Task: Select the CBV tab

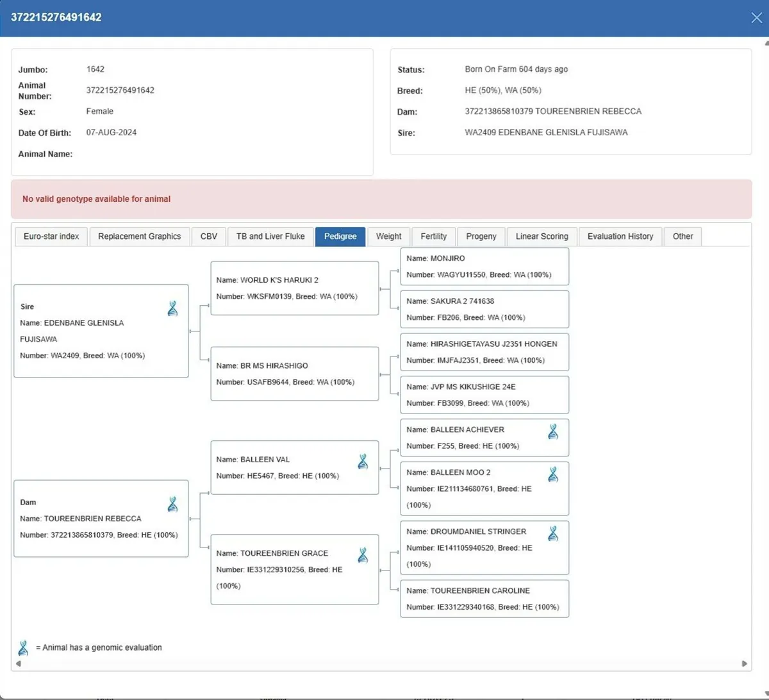Action: tap(209, 237)
